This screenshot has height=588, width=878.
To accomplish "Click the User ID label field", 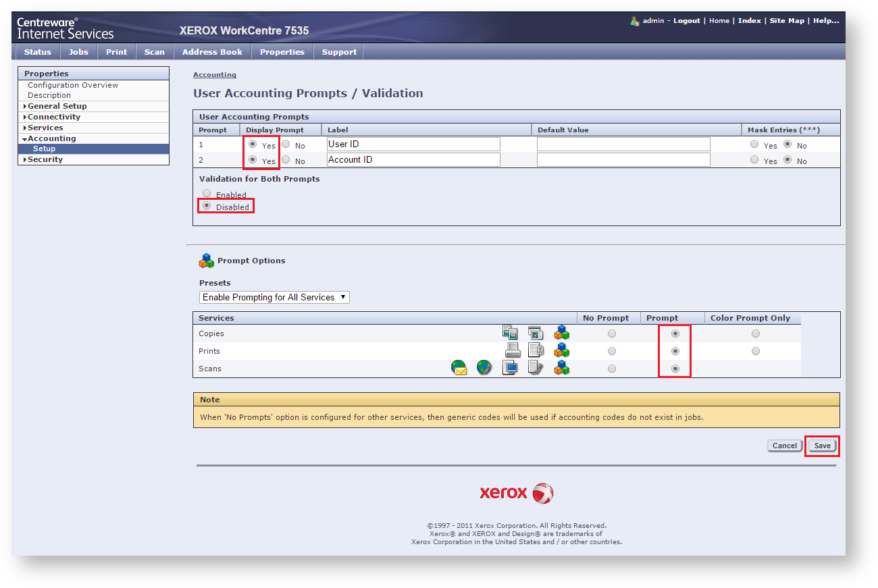I will tap(413, 144).
